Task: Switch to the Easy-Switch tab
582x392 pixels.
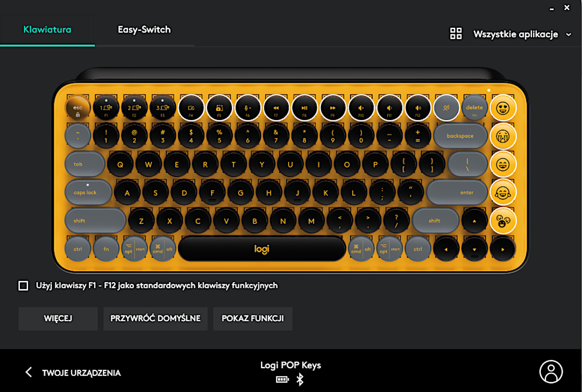Action: (144, 30)
